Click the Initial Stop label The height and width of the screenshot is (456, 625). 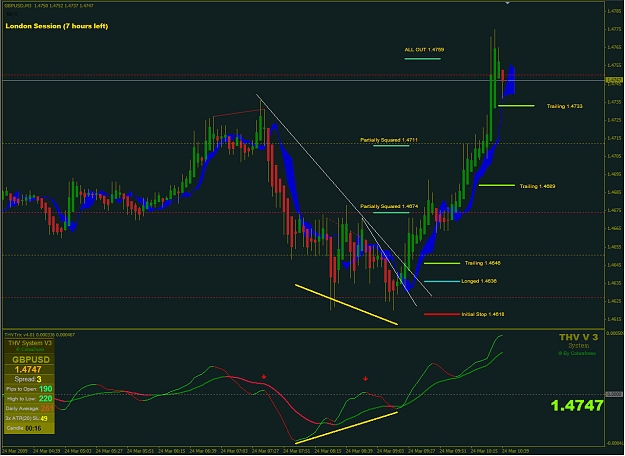[483, 314]
